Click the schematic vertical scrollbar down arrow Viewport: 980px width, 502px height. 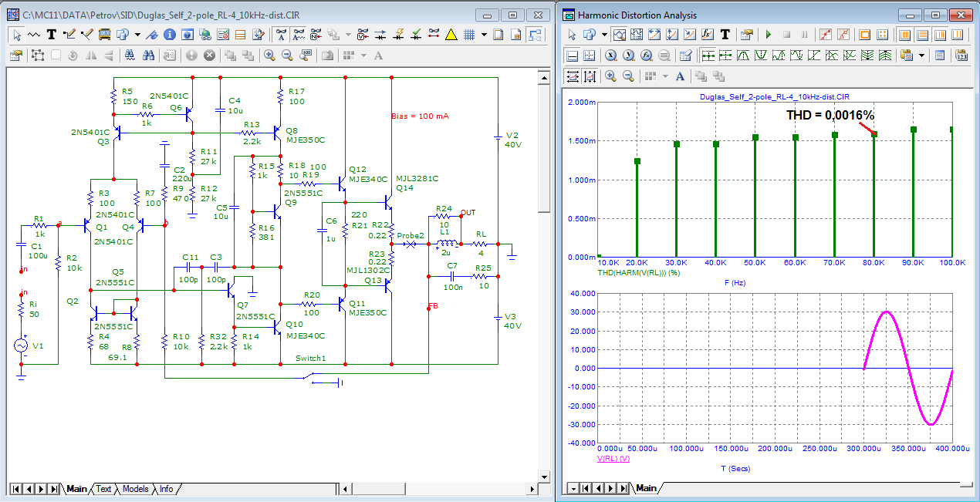click(544, 475)
